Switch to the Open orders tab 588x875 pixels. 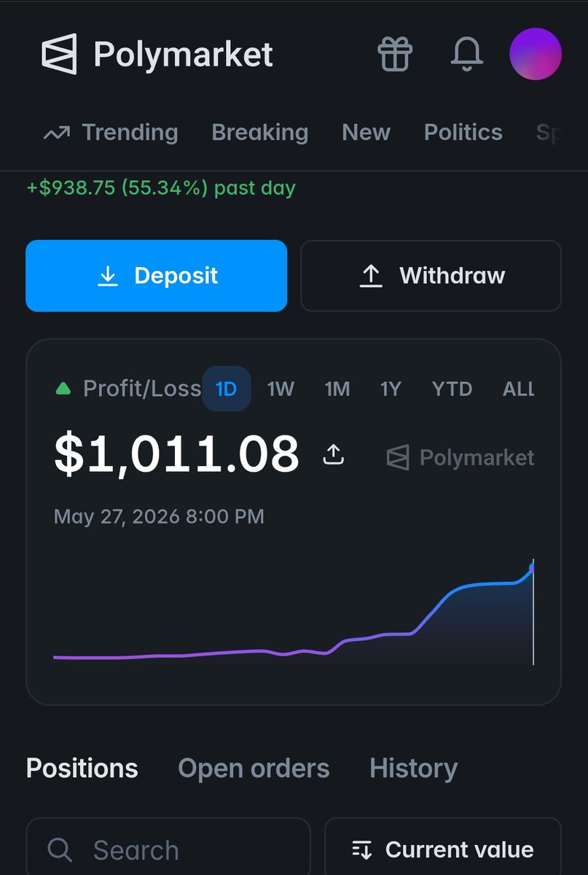(x=254, y=768)
